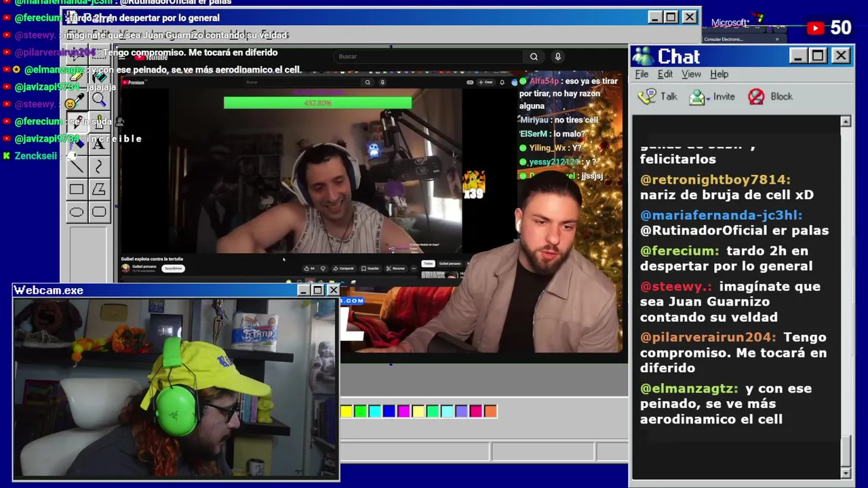Click the YouTube Buscar search field
The height and width of the screenshot is (488, 868).
coord(427,57)
